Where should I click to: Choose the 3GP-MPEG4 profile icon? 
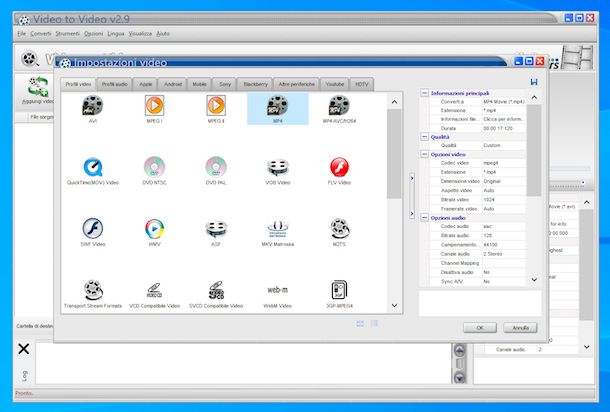(x=339, y=290)
